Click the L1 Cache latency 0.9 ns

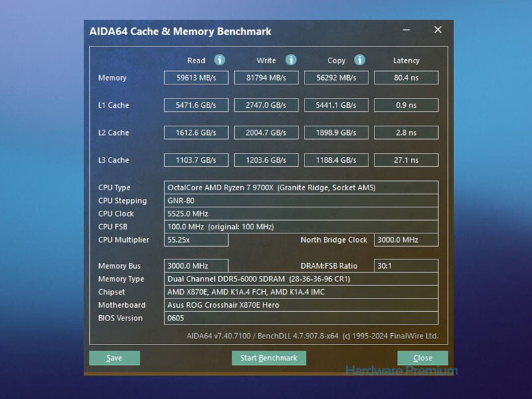(406, 105)
